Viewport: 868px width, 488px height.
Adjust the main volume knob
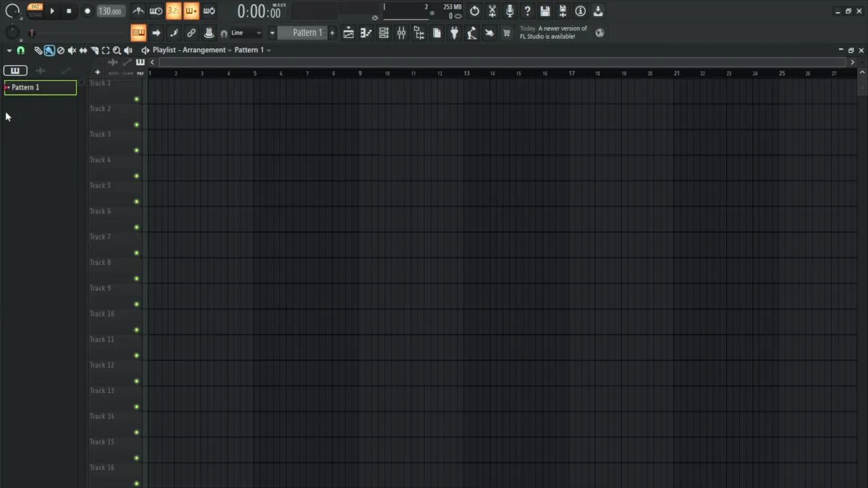click(12, 11)
